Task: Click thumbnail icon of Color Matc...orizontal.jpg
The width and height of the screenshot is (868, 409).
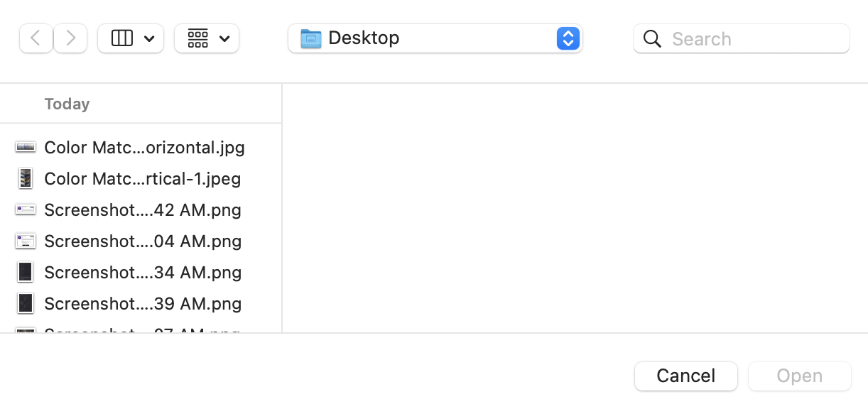Action: point(26,147)
